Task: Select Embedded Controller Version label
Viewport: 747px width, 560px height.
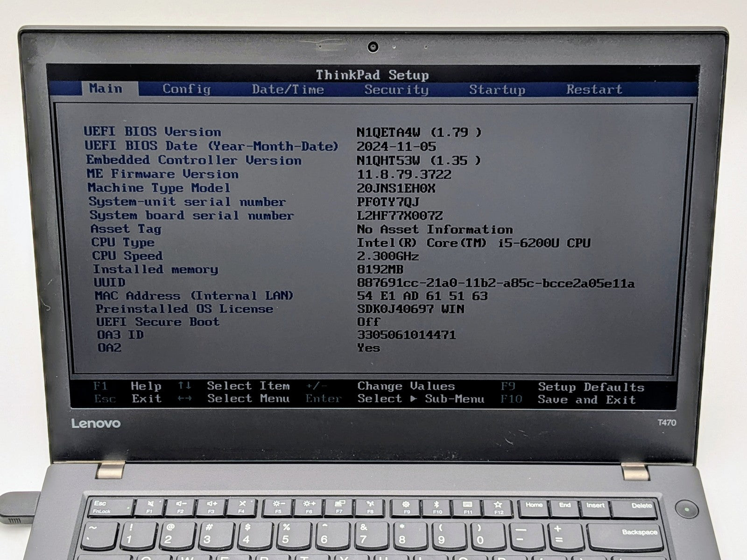Action: (x=194, y=160)
